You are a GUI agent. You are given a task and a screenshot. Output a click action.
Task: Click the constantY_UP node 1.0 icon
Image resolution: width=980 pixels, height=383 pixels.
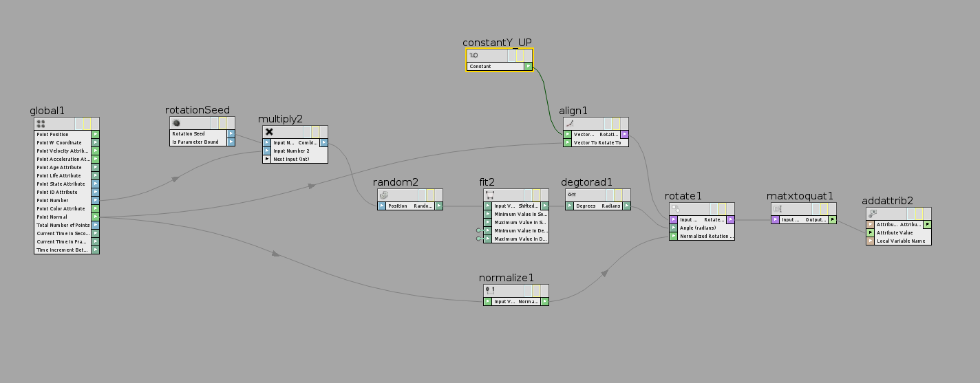(x=473, y=56)
